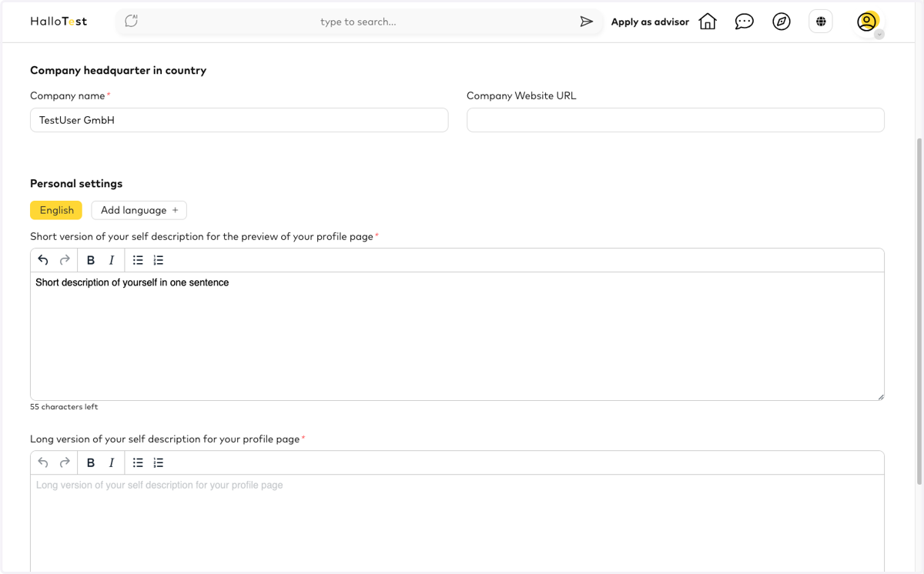Focus the 'type to search...' field
924x574 pixels.
[358, 22]
